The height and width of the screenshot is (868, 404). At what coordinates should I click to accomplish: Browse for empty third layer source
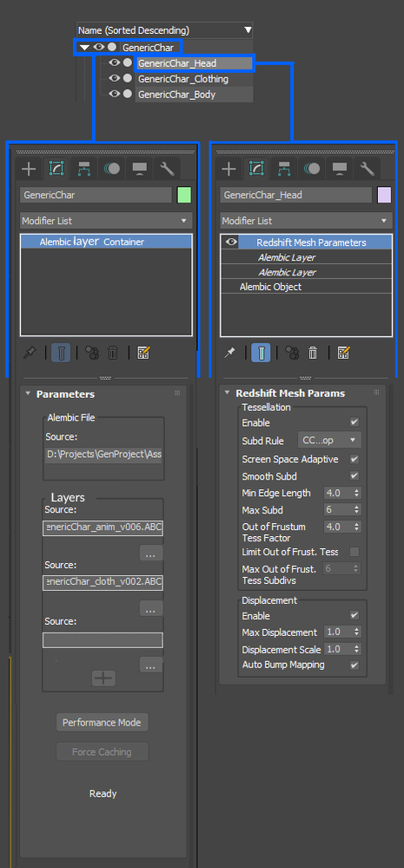point(150,665)
